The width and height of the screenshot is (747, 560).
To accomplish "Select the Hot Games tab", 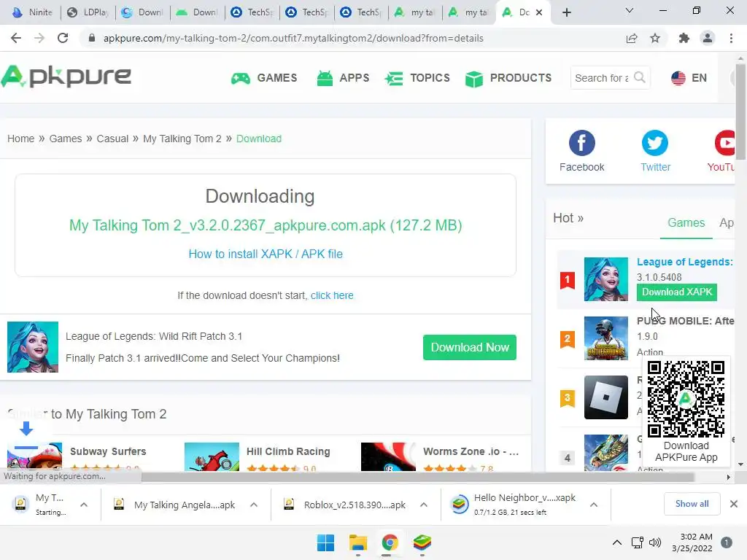I will click(686, 223).
